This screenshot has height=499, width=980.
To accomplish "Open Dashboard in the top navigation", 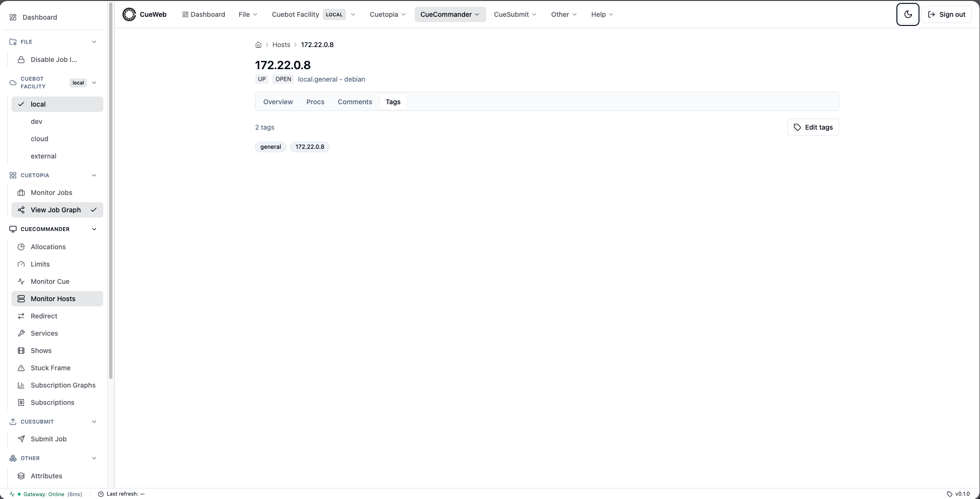I will tap(204, 14).
